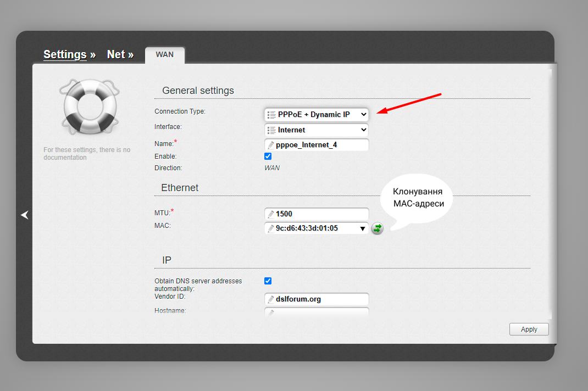Click the pencil icon in the Name field
Screen dimensions: 588x391
pos(271,144)
